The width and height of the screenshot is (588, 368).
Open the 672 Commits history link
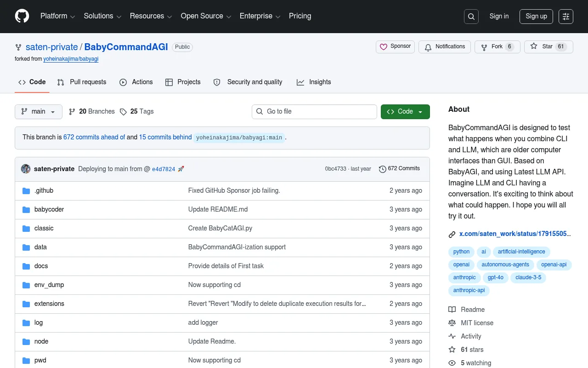pyautogui.click(x=399, y=169)
